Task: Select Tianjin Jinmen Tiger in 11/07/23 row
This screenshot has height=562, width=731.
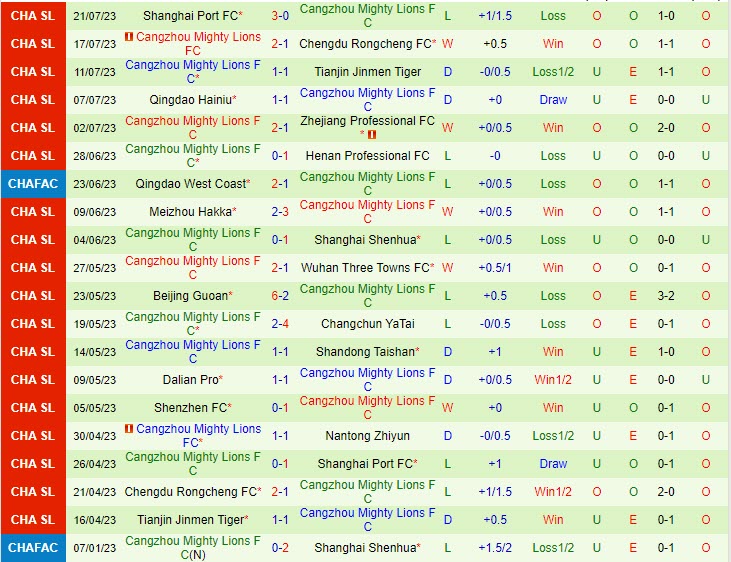Action: coord(367,72)
